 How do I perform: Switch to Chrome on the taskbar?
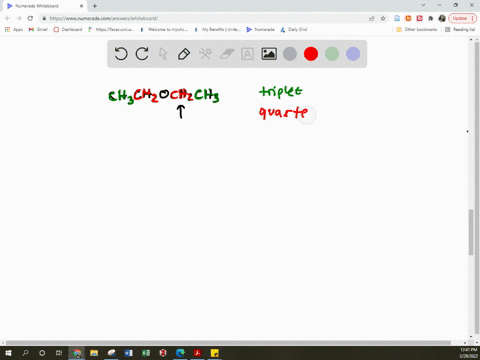tap(77, 353)
